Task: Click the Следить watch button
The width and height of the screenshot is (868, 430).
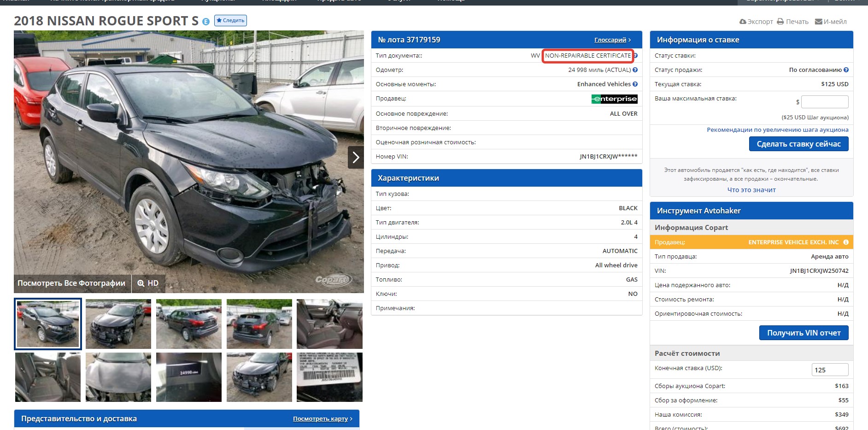Action: pyautogui.click(x=230, y=20)
